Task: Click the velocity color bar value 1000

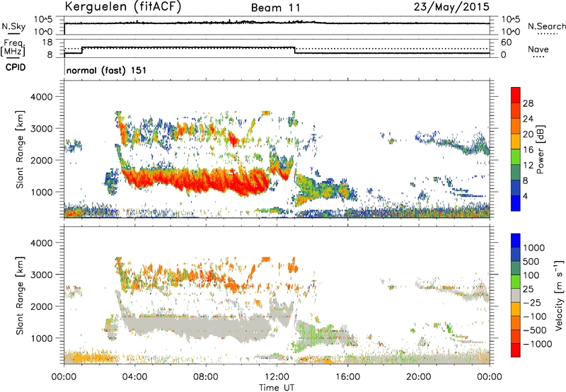Action: (534, 248)
